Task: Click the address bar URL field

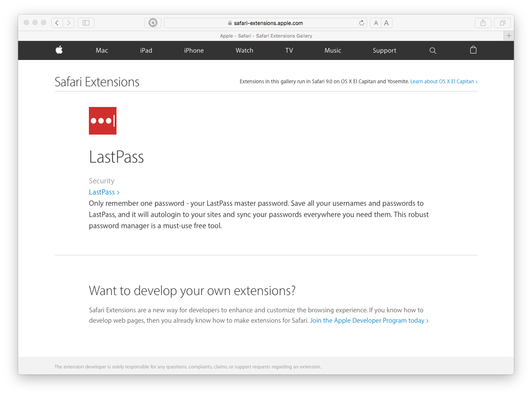Action: [x=265, y=23]
